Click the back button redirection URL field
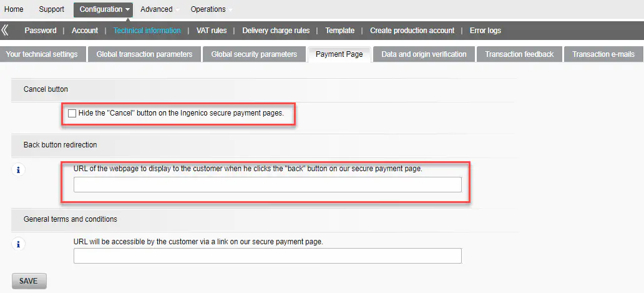 coord(267,184)
